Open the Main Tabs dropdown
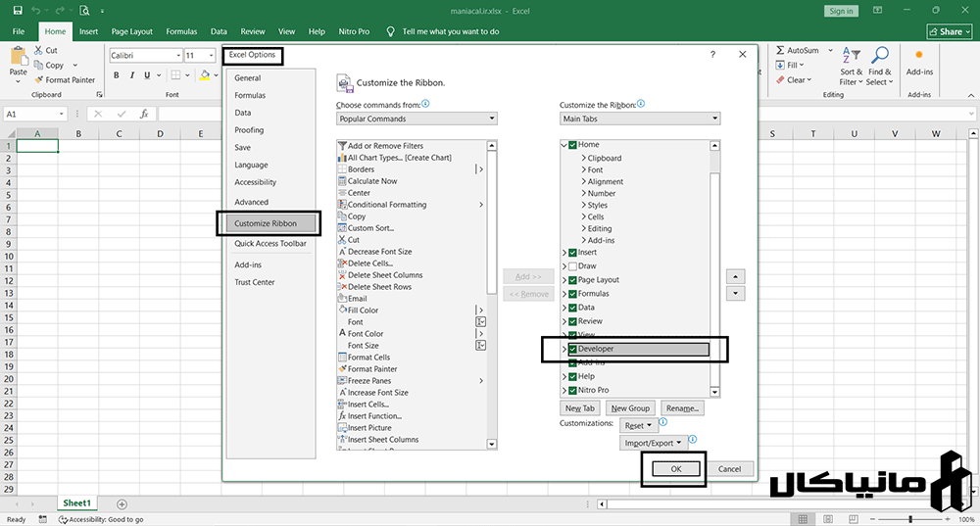This screenshot has height=526, width=980. (x=639, y=119)
